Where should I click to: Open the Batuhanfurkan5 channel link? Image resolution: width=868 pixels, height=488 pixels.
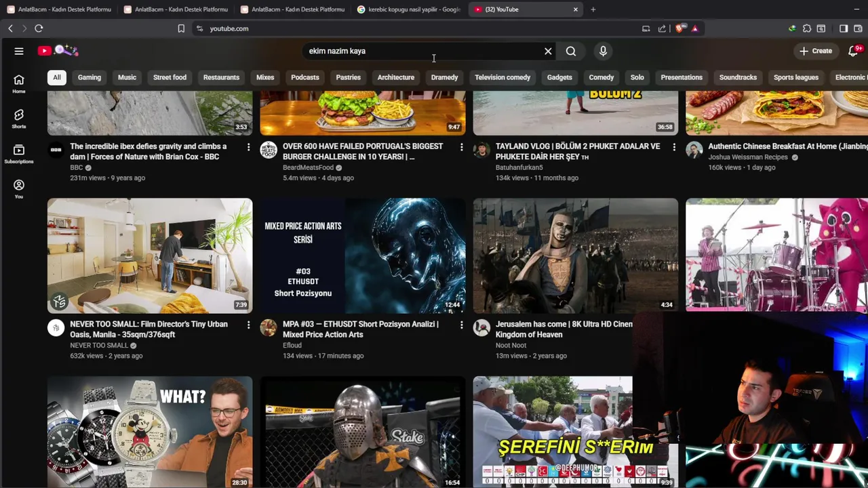(x=519, y=167)
